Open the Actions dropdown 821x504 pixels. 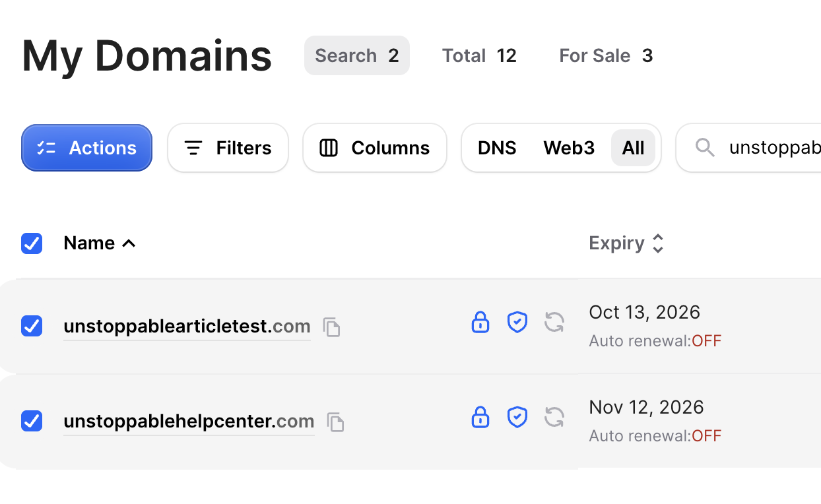[x=87, y=148]
